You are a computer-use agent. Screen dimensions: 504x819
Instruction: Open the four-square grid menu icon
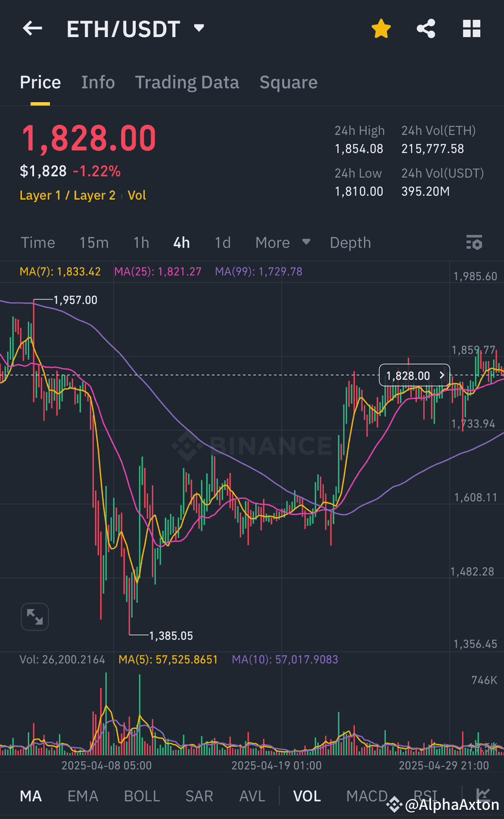472,28
